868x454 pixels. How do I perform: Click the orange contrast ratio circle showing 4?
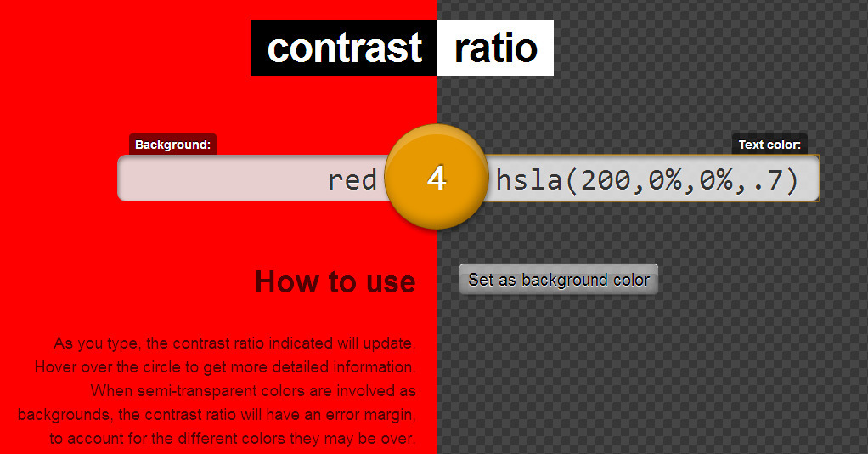click(437, 177)
